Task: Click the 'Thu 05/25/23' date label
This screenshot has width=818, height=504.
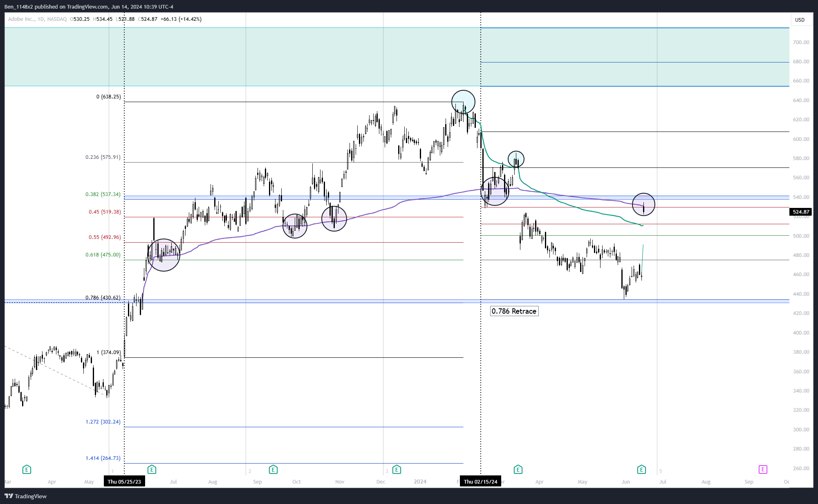Action: (x=124, y=482)
